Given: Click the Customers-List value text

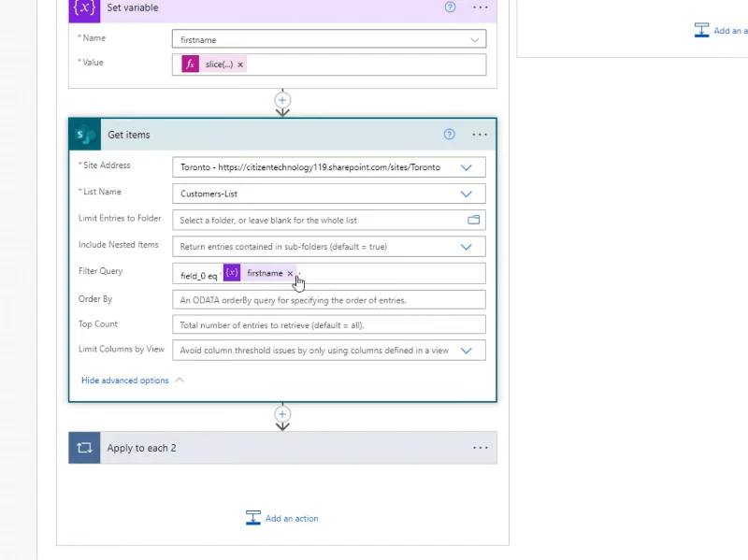Looking at the screenshot, I should (x=209, y=194).
